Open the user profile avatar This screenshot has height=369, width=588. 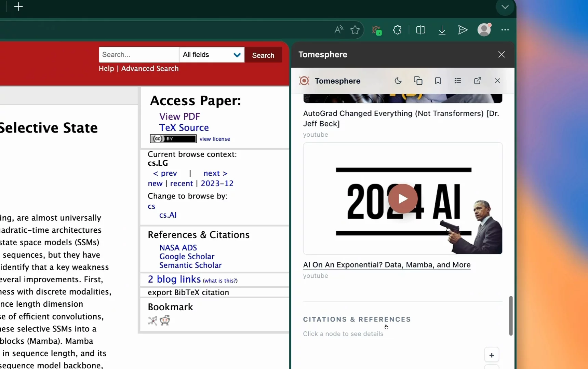point(484,30)
